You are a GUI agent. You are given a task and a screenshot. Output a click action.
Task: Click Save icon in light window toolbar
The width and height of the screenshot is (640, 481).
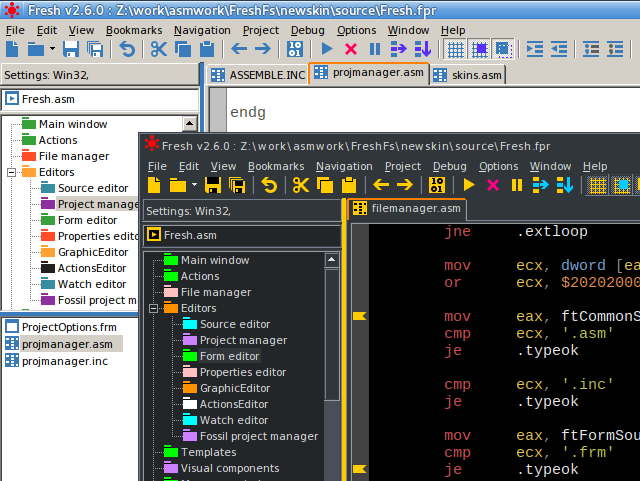tap(71, 49)
